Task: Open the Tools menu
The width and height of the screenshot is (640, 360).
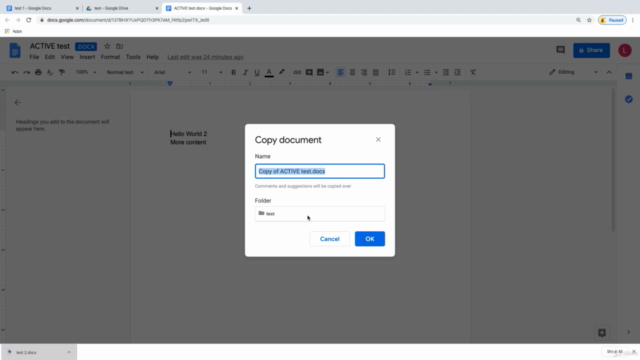Action: [133, 57]
